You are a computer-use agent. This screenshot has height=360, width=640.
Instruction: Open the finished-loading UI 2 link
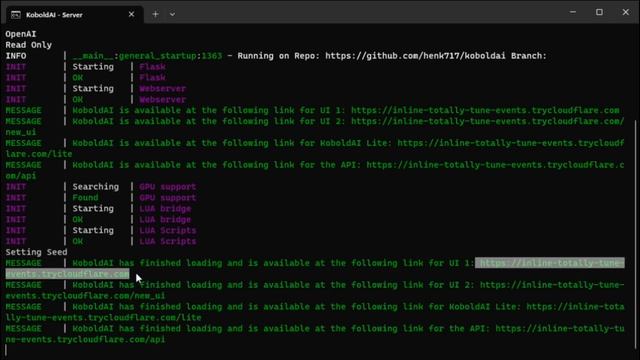point(552,285)
